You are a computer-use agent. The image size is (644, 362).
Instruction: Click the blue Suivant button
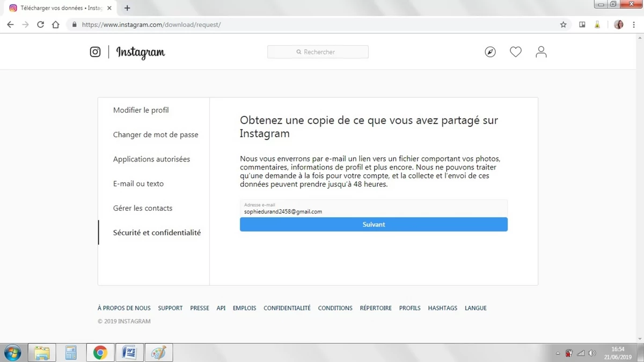point(374,224)
